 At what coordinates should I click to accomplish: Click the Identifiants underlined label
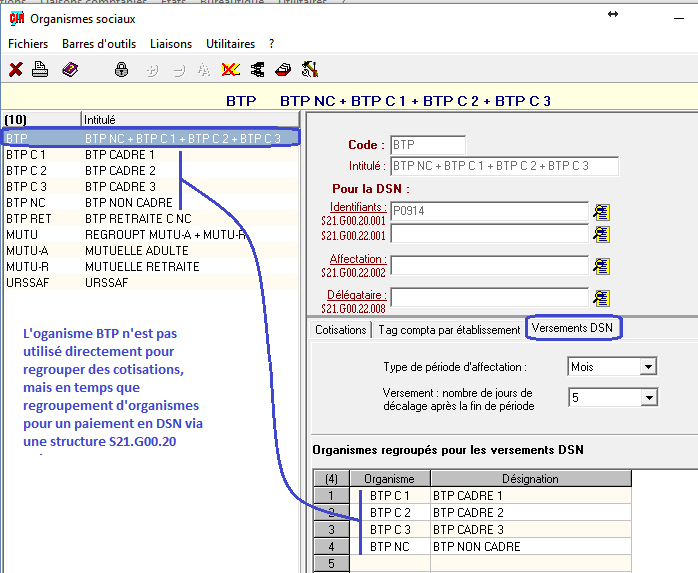[357, 207]
